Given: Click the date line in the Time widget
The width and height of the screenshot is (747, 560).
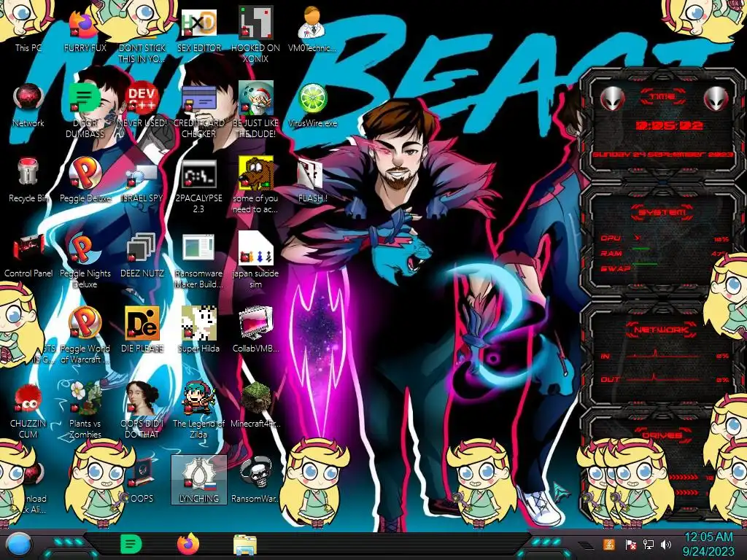Looking at the screenshot, I should pyautogui.click(x=663, y=155).
